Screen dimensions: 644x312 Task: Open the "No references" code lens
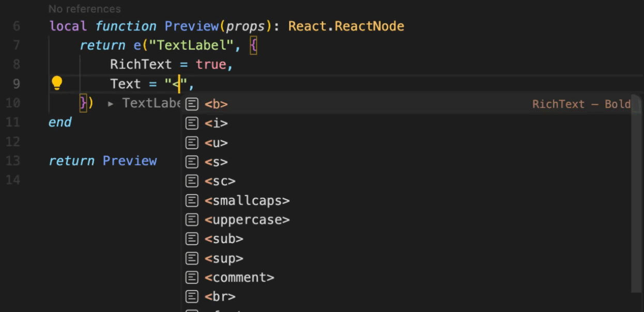point(85,9)
